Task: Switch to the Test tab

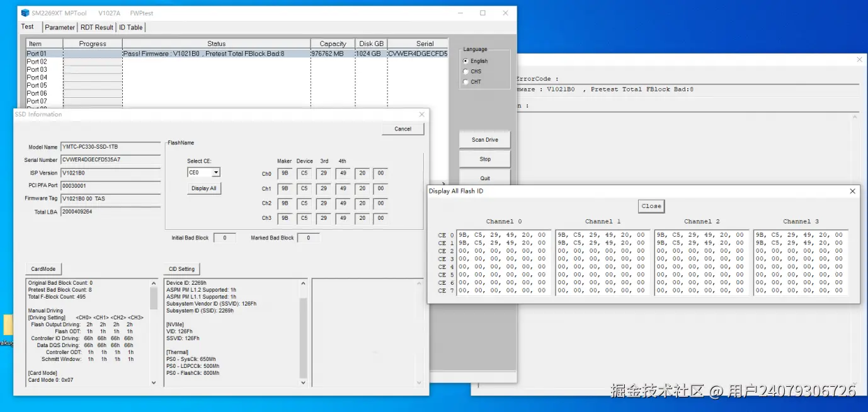Action: coord(28,26)
